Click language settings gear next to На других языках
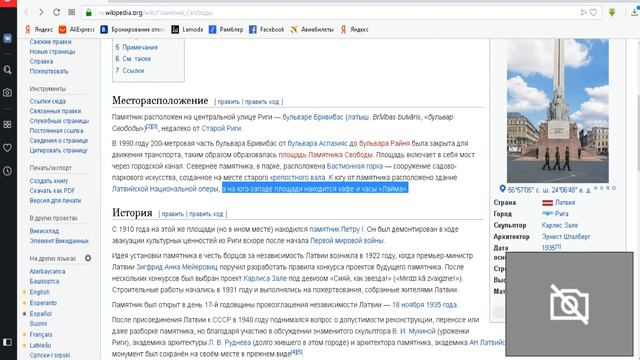The height and width of the screenshot is (360, 640). coord(88,258)
